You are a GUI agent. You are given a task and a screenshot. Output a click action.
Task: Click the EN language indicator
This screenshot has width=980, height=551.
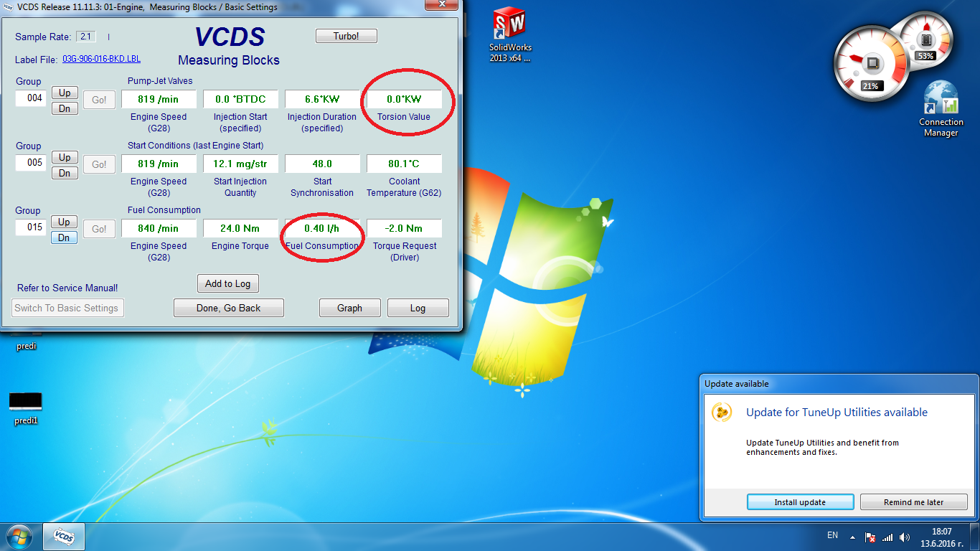coord(832,535)
